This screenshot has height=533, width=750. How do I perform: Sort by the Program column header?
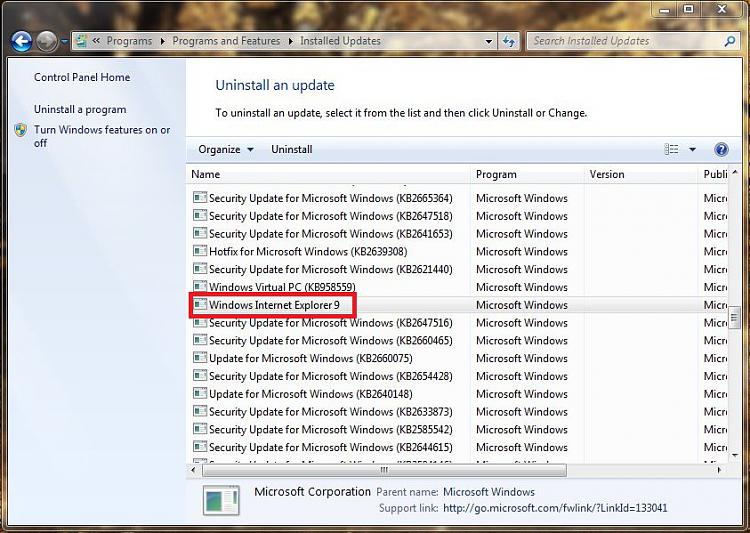(x=527, y=174)
